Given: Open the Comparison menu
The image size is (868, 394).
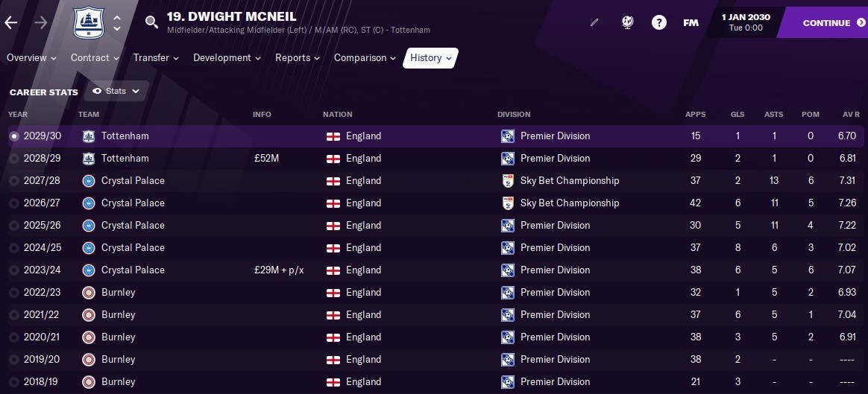Looking at the screenshot, I should 365,58.
